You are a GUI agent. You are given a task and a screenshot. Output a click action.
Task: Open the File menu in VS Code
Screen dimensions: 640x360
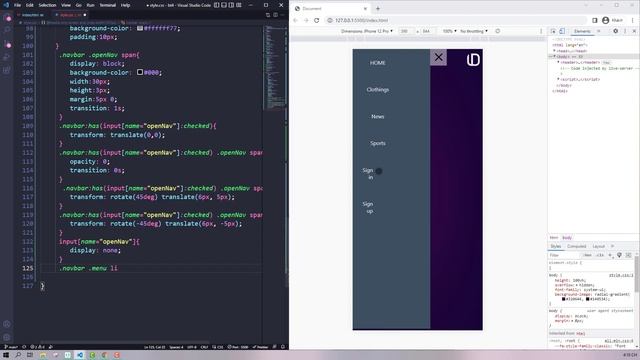click(18, 5)
